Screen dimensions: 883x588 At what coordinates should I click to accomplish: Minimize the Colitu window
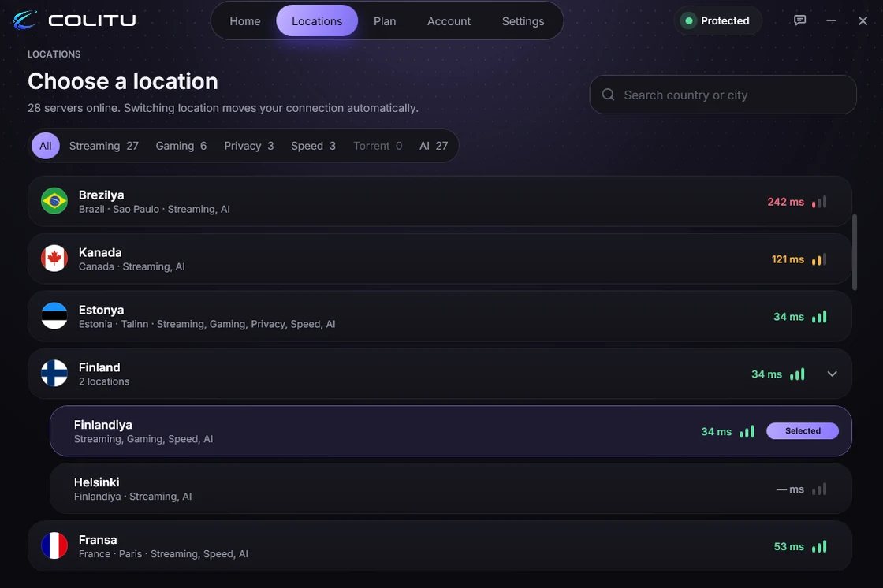pos(831,20)
